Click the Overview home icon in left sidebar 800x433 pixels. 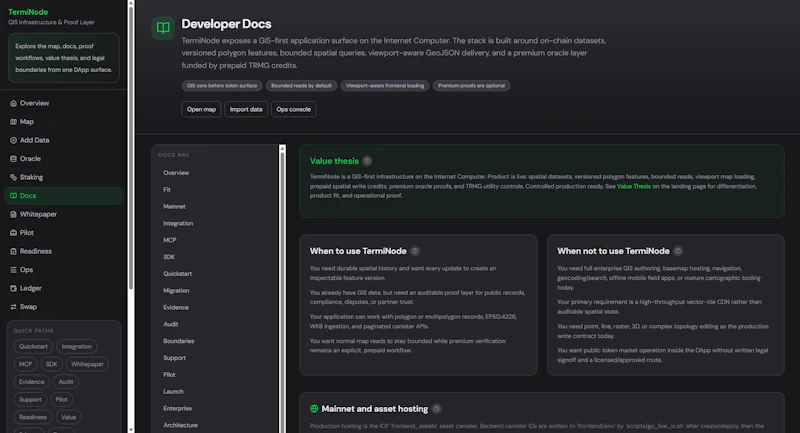tap(13, 103)
